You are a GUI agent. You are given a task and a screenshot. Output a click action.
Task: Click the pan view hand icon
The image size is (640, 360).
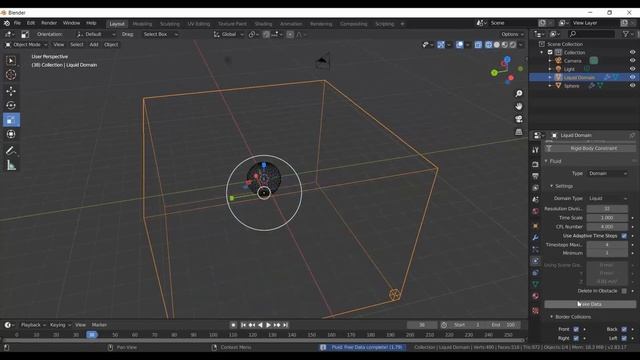[x=519, y=106]
